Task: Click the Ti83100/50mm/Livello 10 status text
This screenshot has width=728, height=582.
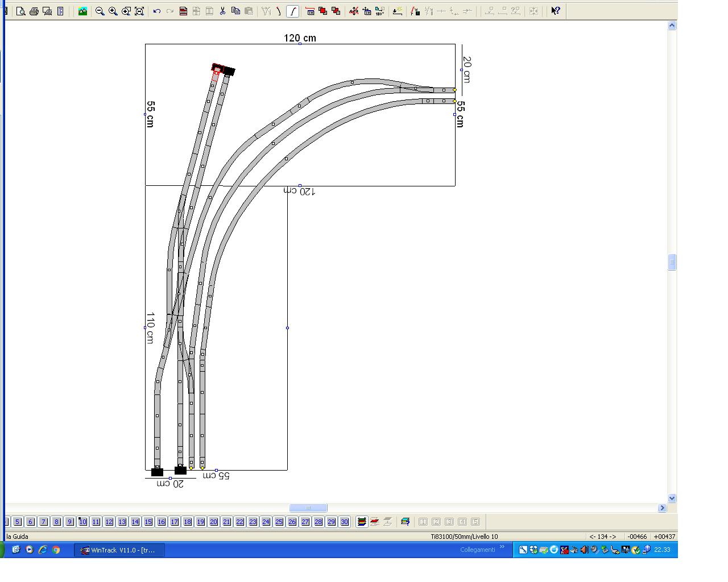Action: pyautogui.click(x=464, y=537)
